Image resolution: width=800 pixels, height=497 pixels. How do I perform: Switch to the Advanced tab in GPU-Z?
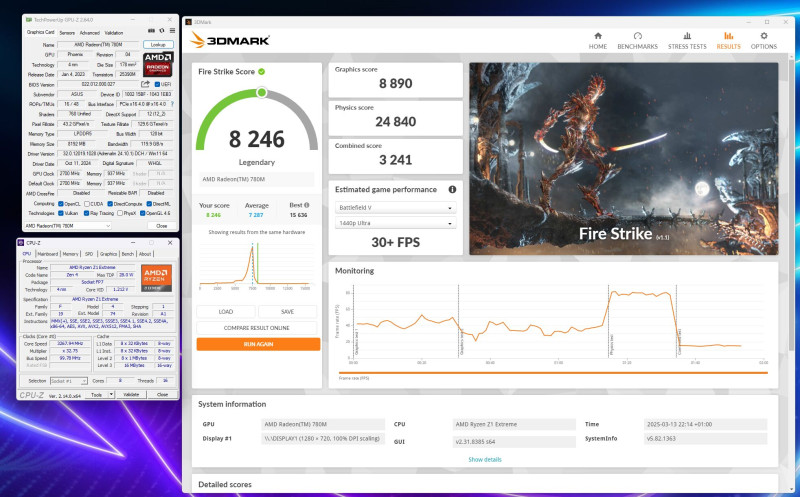coord(89,33)
